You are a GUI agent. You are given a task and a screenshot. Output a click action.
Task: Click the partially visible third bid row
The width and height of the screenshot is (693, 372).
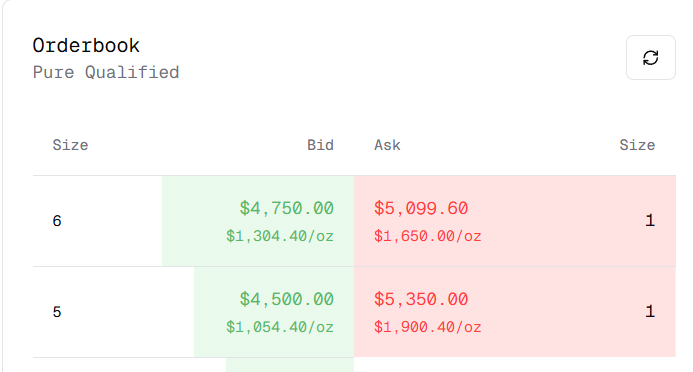(290, 365)
